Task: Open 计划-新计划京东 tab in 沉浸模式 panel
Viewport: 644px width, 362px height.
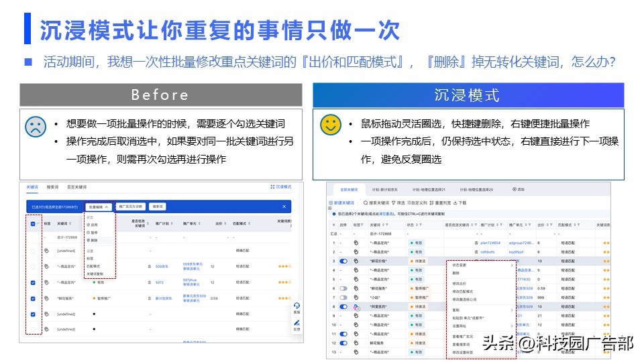Action: tap(385, 190)
